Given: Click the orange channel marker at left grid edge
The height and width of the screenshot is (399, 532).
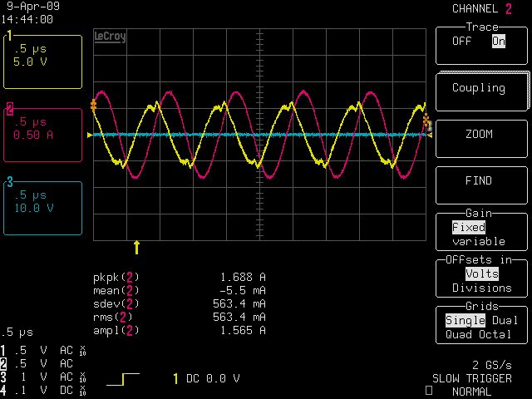Looking at the screenshot, I should click(x=93, y=106).
